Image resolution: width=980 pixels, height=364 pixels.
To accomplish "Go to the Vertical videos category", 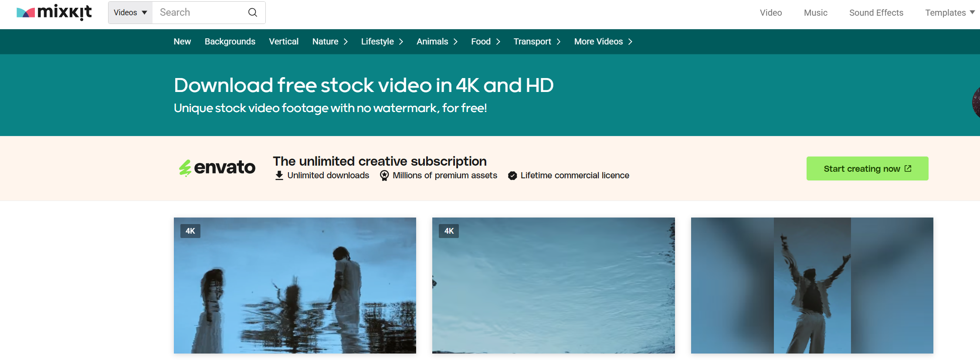I will 284,41.
